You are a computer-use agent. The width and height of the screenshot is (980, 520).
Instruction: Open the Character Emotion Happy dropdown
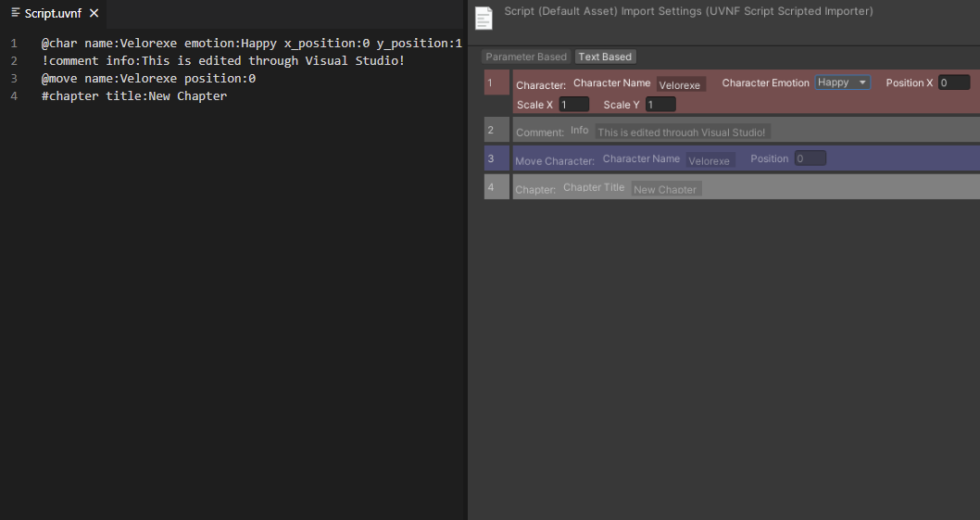[843, 82]
